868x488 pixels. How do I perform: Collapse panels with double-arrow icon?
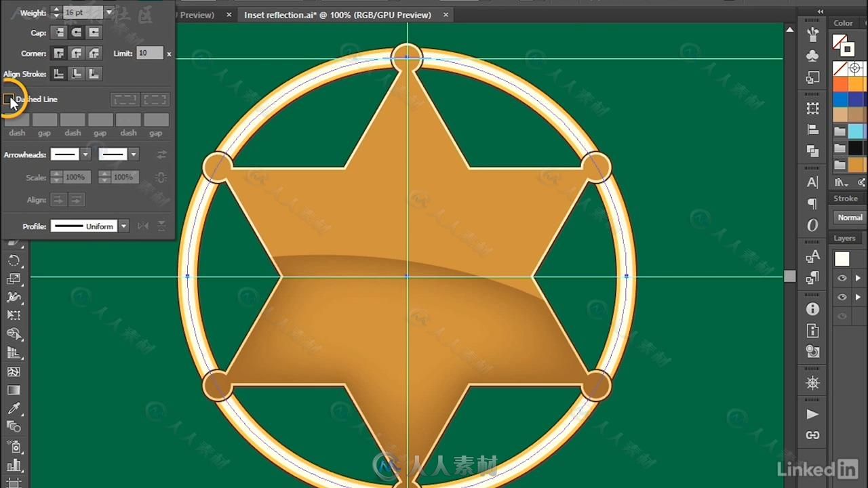coord(821,12)
